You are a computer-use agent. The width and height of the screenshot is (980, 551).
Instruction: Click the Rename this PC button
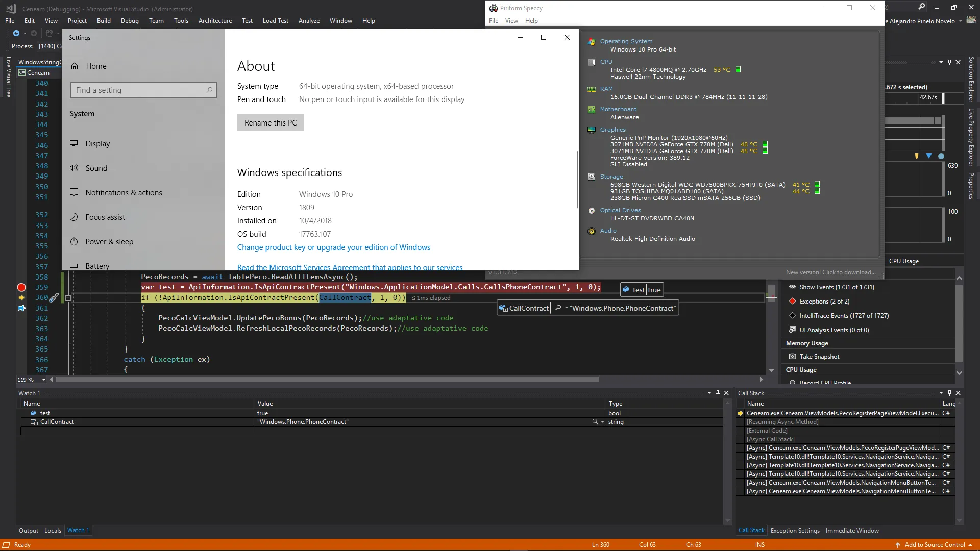[271, 123]
